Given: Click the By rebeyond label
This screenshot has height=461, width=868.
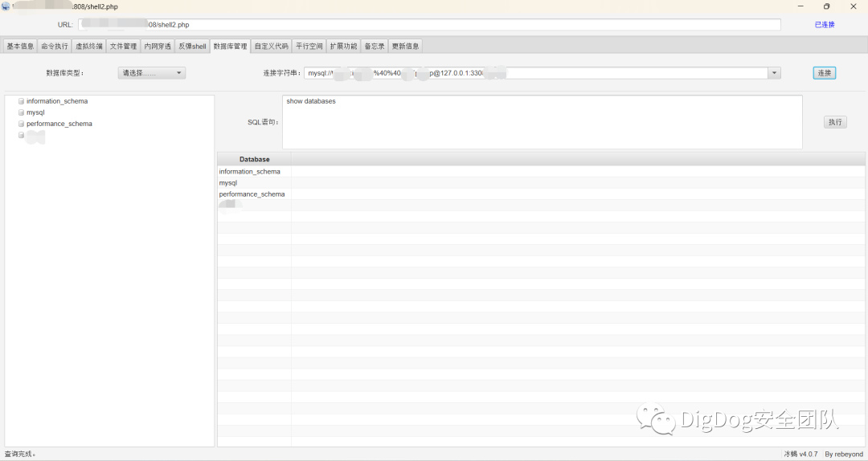Looking at the screenshot, I should (x=844, y=454).
